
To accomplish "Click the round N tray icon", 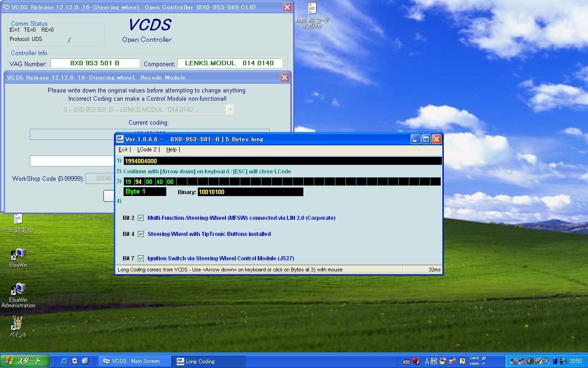I will coord(538,361).
